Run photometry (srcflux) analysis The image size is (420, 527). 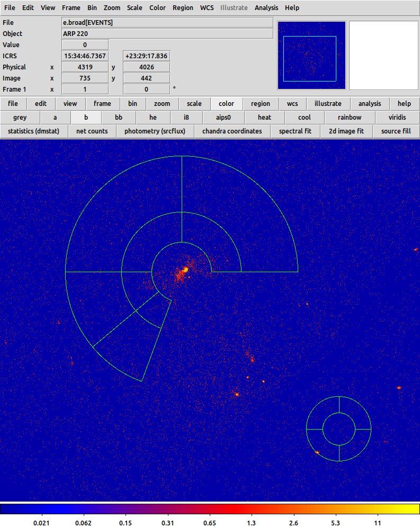[x=155, y=131]
